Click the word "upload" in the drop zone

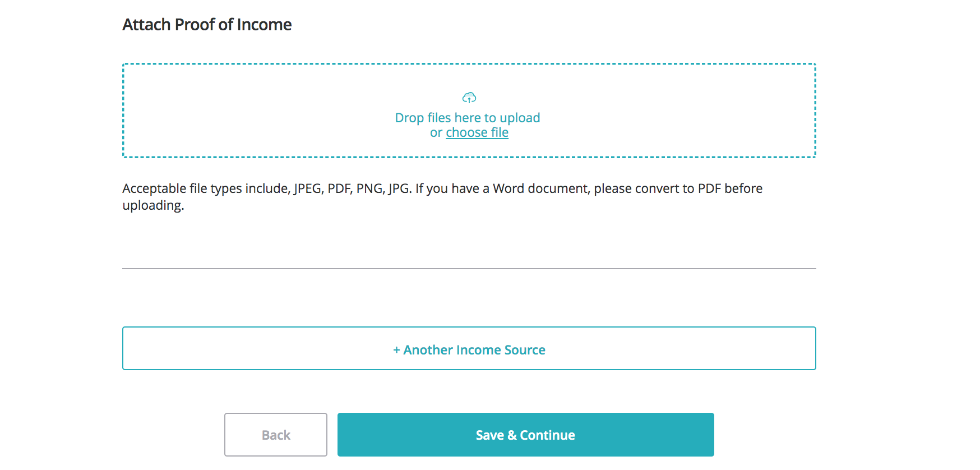pyautogui.click(x=520, y=118)
